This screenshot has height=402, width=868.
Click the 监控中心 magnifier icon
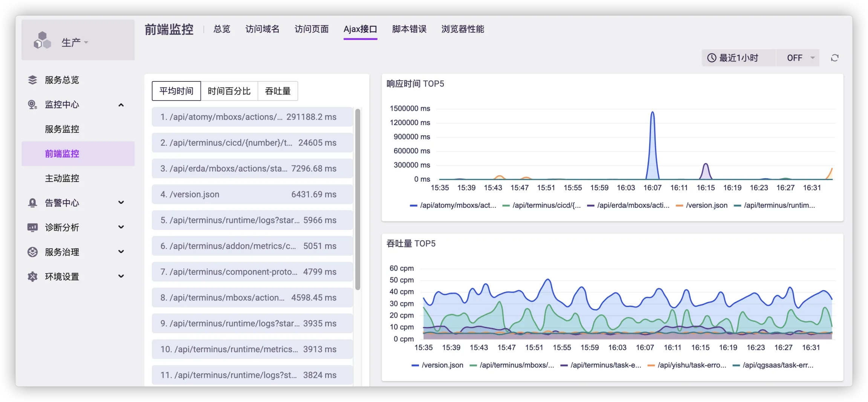(x=32, y=104)
